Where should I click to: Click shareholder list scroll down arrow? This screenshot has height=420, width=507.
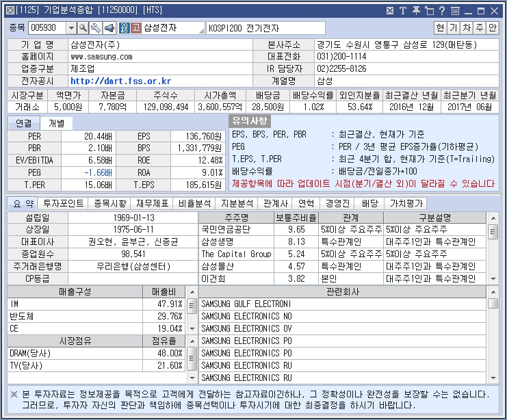pyautogui.click(x=493, y=278)
